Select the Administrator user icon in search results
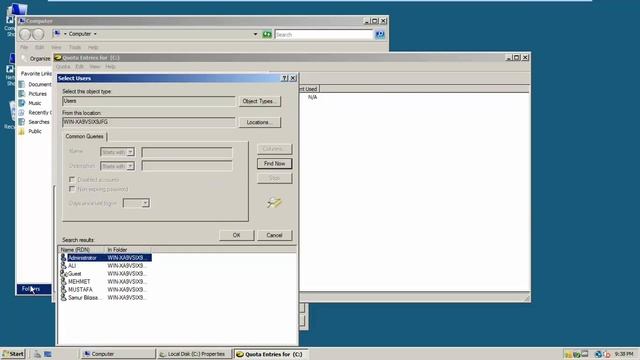Viewport: 640px width, 360px height. pyautogui.click(x=63, y=258)
